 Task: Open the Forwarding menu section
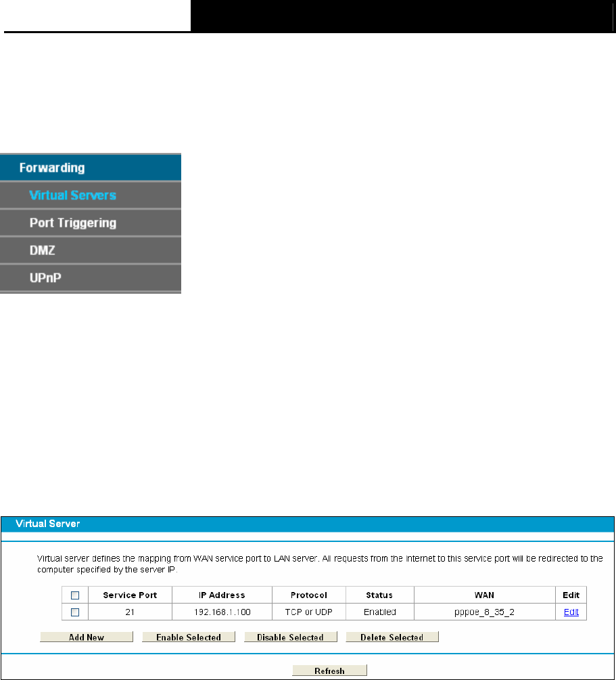(x=90, y=167)
